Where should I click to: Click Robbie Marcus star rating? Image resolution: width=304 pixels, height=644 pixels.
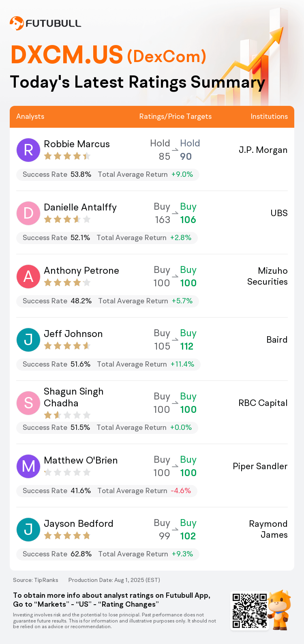pyautogui.click(x=67, y=156)
